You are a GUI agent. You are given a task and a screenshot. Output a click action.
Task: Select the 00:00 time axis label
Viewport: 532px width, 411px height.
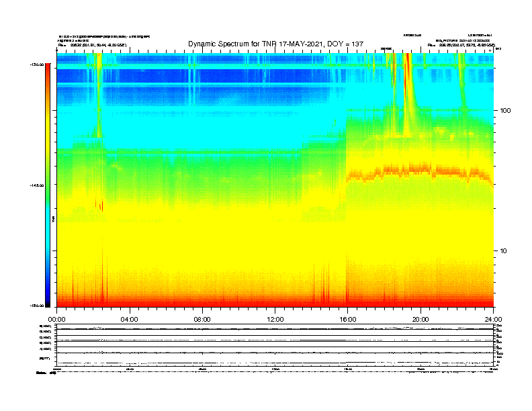point(56,319)
